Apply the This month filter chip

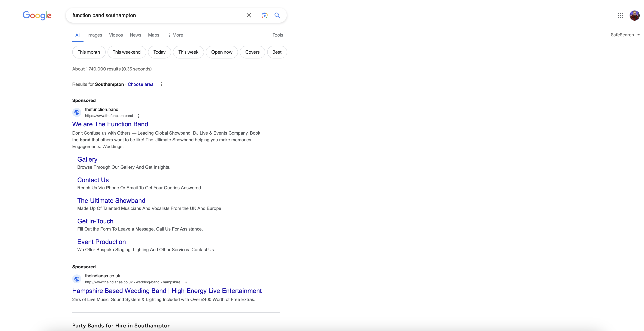(89, 52)
